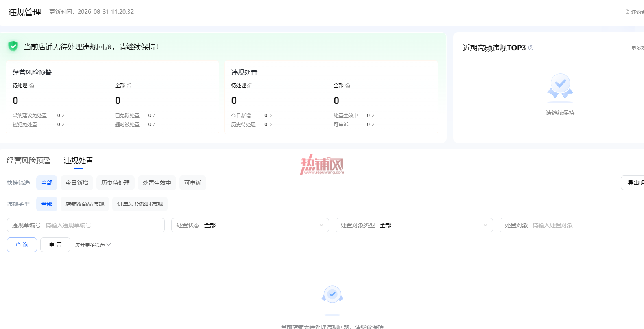Click the green shield status icon
The height and width of the screenshot is (329, 644).
point(13,46)
